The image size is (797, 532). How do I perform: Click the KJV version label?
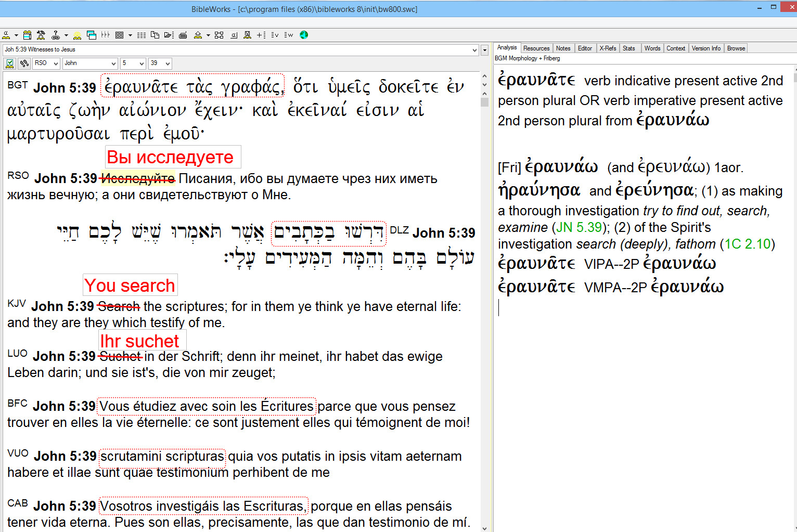pos(17,303)
